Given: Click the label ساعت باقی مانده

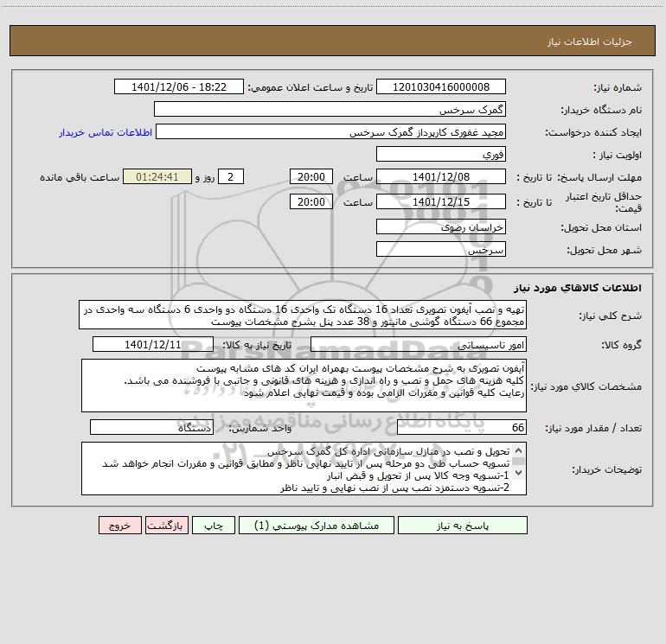Looking at the screenshot, I should tap(80, 177).
